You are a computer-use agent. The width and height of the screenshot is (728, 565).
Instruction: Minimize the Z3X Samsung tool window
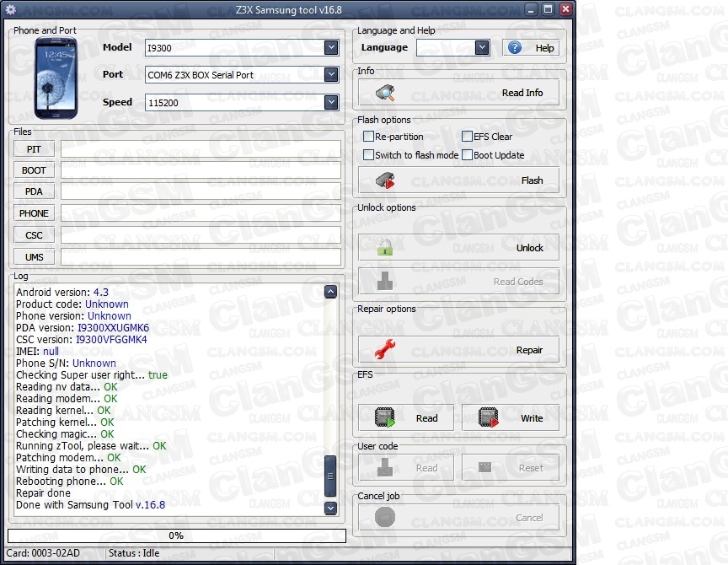tap(532, 9)
